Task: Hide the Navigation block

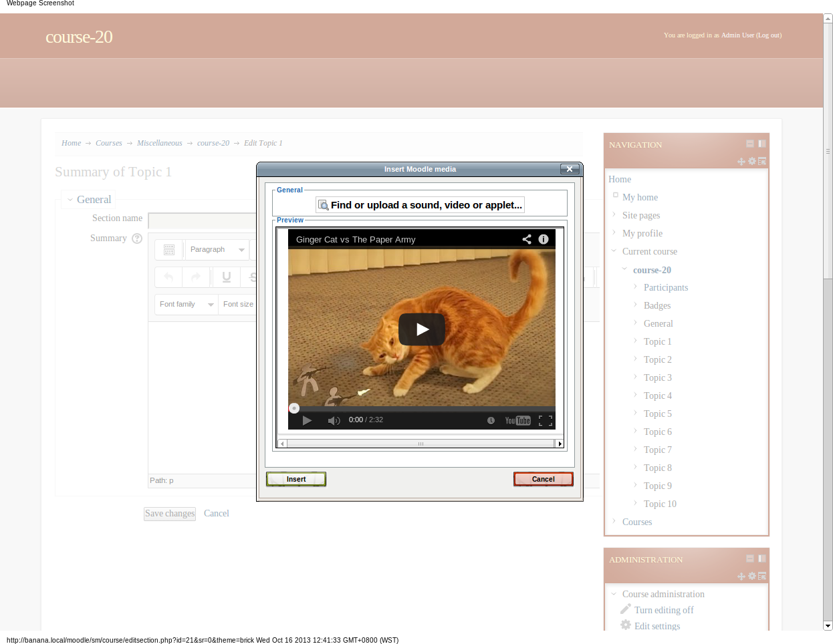Action: 750,144
